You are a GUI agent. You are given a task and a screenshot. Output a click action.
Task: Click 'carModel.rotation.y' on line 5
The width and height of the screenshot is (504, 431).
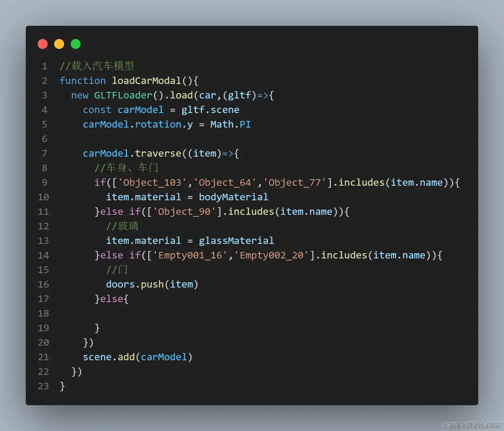[x=138, y=124]
